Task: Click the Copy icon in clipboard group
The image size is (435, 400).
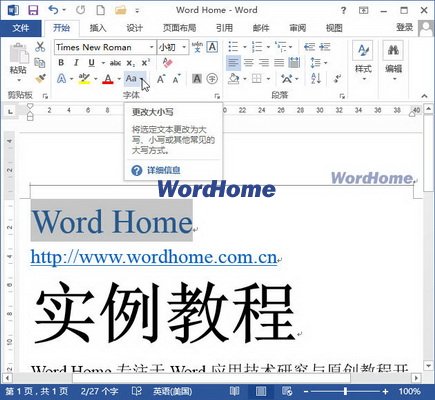Action: (40, 63)
